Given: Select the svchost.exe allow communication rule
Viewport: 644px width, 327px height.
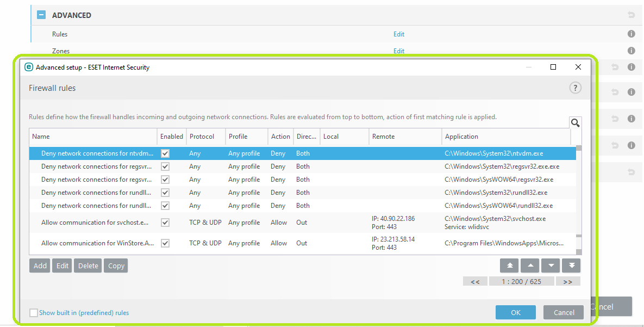Looking at the screenshot, I should coord(302,223).
